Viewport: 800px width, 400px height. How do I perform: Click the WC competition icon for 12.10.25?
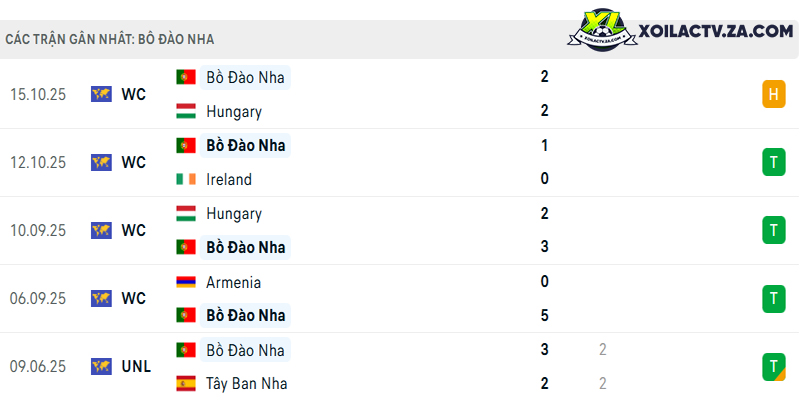coord(101,162)
